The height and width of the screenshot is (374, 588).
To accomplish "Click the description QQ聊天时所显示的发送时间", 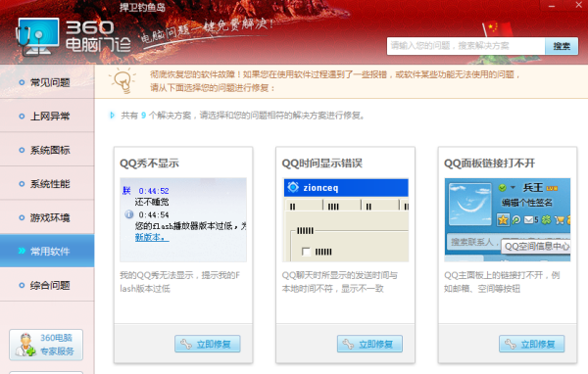I will [340, 282].
